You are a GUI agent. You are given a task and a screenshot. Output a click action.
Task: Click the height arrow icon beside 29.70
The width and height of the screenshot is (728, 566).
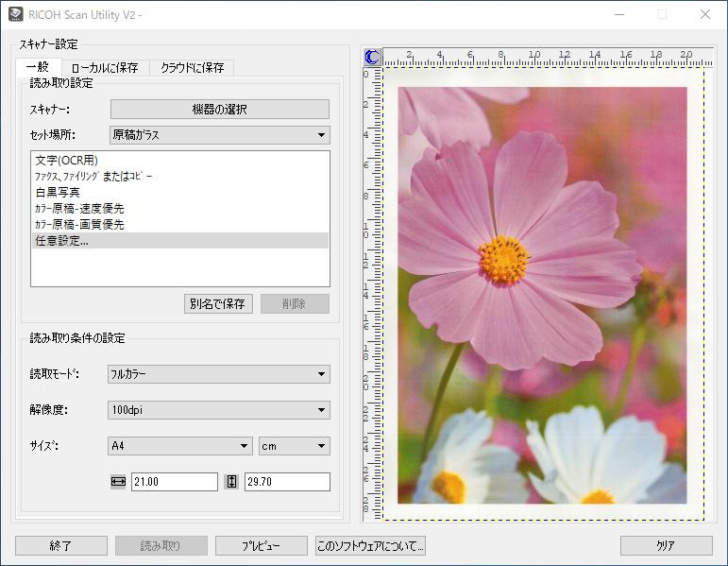pos(231,482)
